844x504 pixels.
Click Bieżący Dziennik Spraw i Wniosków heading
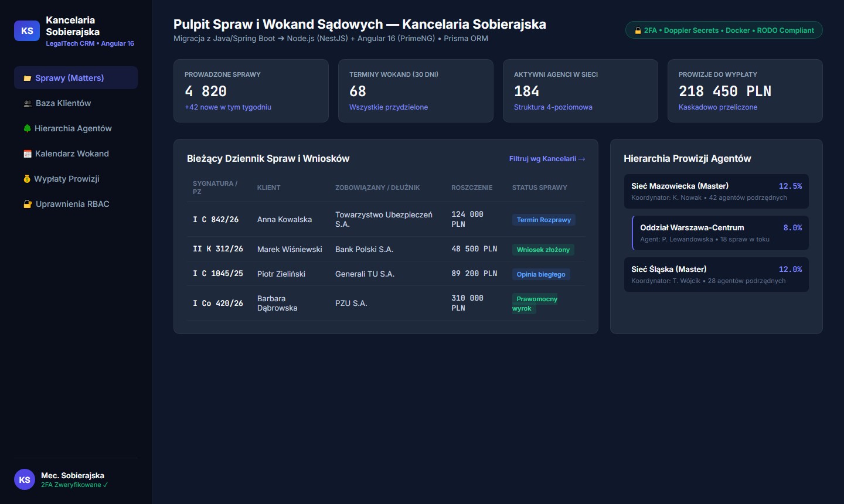pyautogui.click(x=268, y=159)
